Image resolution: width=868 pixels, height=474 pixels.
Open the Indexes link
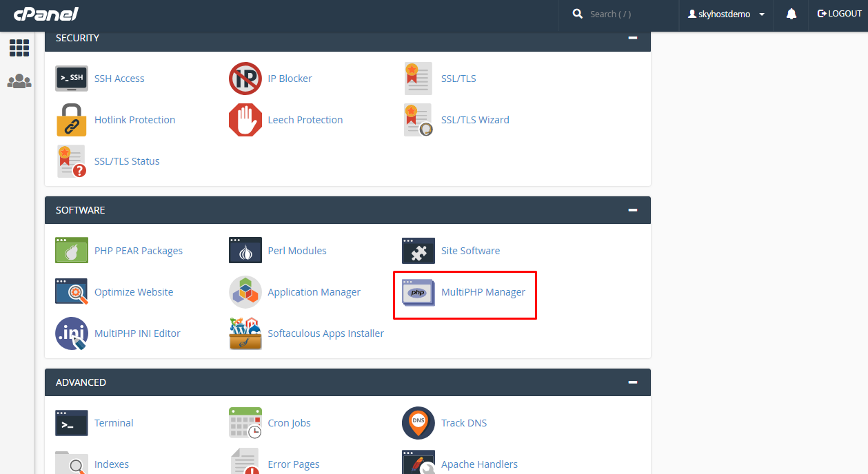pos(112,464)
